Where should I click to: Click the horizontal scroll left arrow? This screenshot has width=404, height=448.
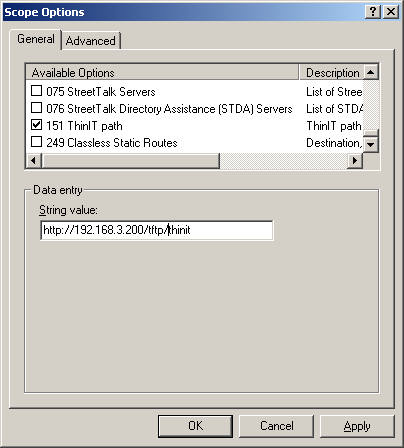pos(34,161)
